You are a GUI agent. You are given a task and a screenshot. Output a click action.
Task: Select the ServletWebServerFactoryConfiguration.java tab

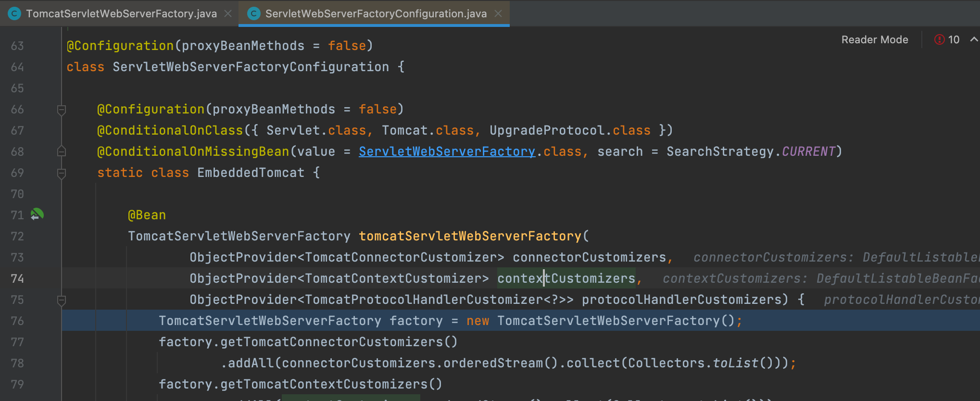(x=376, y=13)
